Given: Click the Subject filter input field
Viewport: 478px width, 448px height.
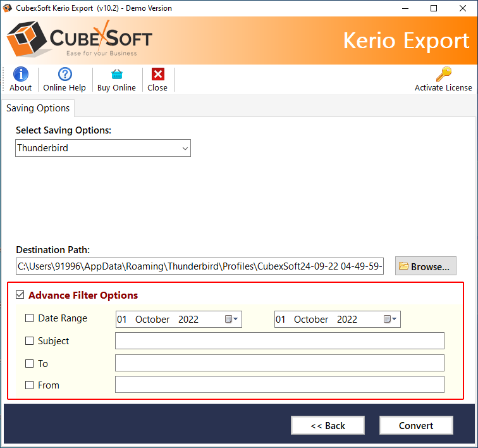Looking at the screenshot, I should click(x=279, y=341).
